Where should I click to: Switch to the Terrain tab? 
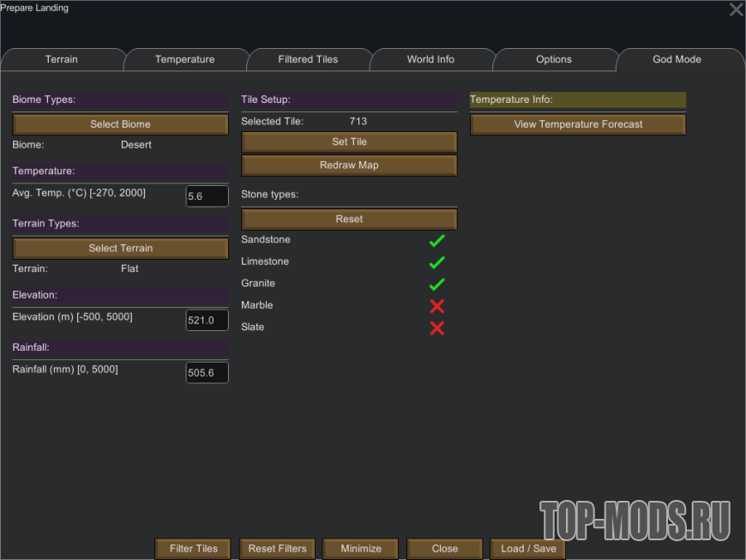(62, 60)
